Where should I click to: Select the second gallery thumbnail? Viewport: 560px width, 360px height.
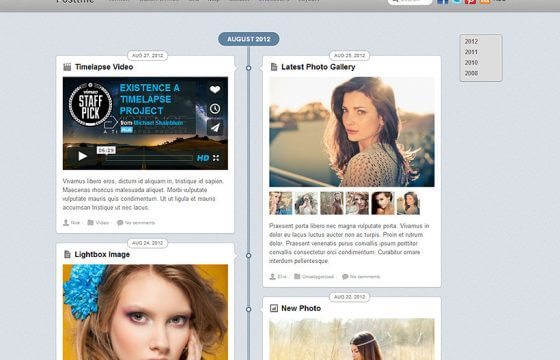tap(306, 203)
